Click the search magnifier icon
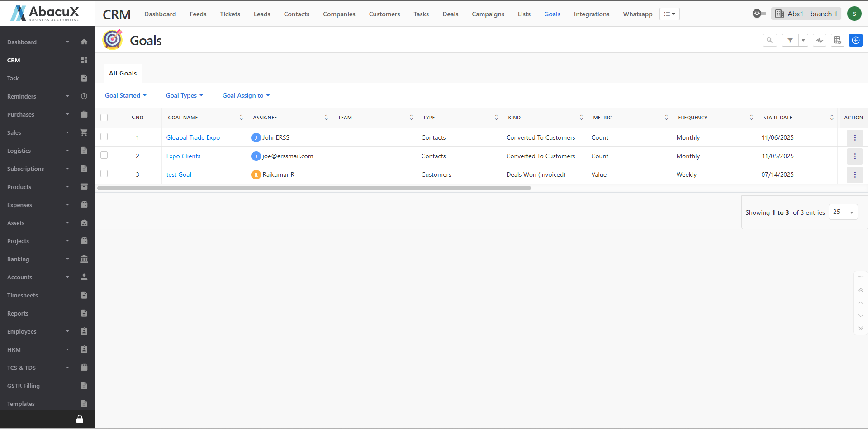Screen dimensions: 868x429 (769, 40)
